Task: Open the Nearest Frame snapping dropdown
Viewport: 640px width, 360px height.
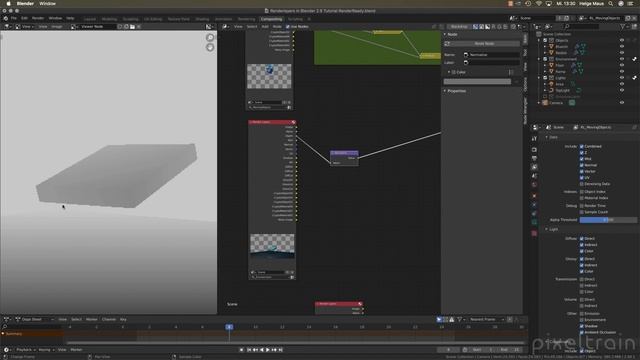Action: pyautogui.click(x=487, y=319)
